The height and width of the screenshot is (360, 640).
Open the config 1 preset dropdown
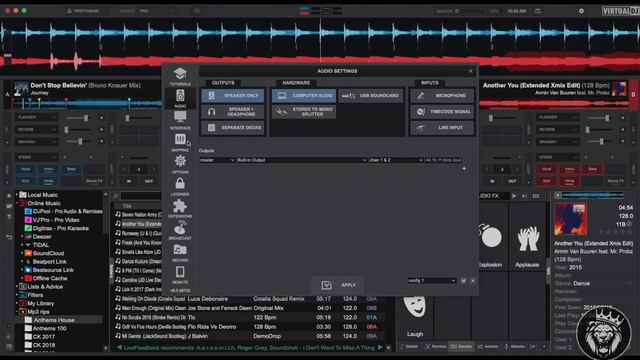432,281
